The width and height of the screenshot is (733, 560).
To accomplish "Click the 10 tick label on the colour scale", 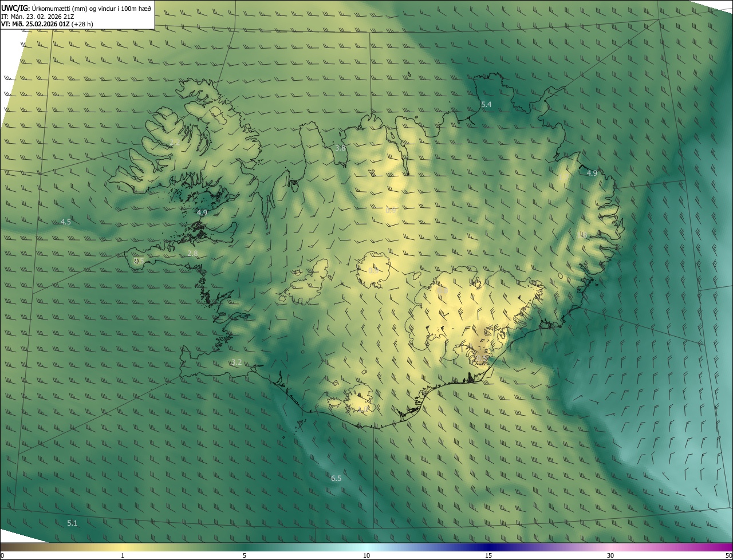I will pos(366,555).
